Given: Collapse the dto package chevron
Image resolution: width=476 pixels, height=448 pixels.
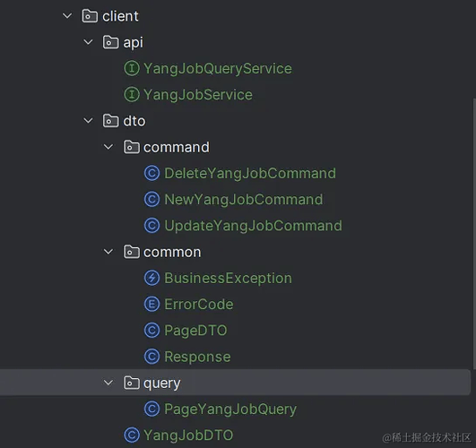Looking at the screenshot, I should (x=88, y=120).
